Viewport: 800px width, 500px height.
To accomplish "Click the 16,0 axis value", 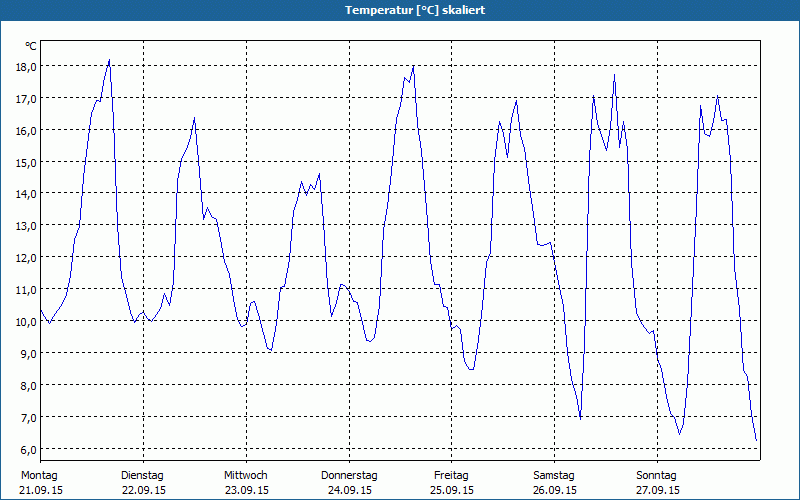I will point(26,131).
